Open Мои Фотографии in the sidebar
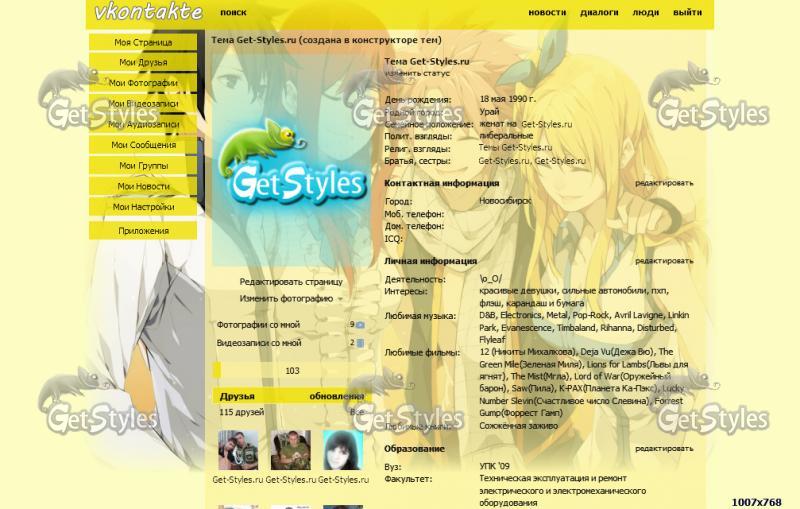 (143, 83)
